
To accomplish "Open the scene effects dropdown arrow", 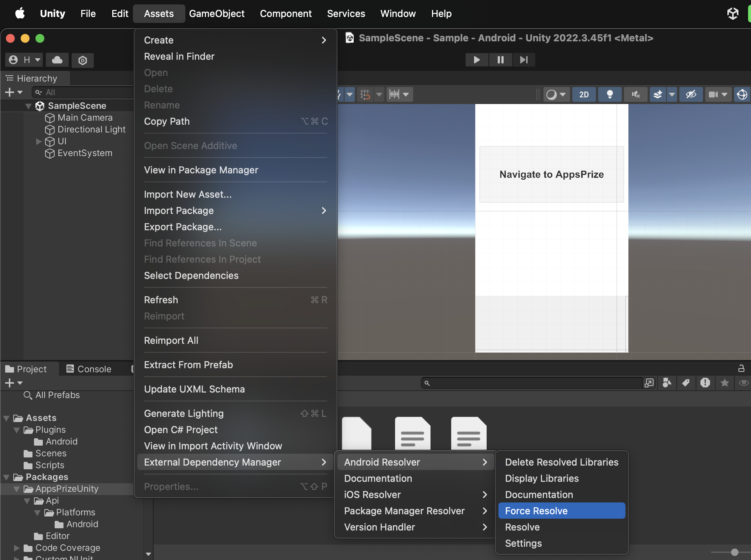I will [672, 94].
